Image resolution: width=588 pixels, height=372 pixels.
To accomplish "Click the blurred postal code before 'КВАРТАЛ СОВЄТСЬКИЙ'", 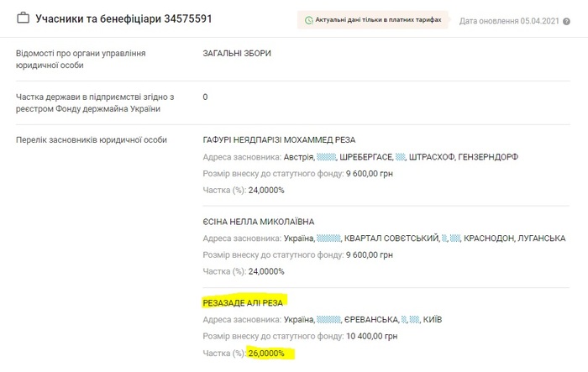I will pos(329,238).
